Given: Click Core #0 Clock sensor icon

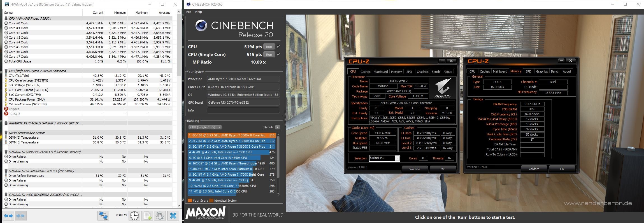Looking at the screenshot, I should 6,23.
